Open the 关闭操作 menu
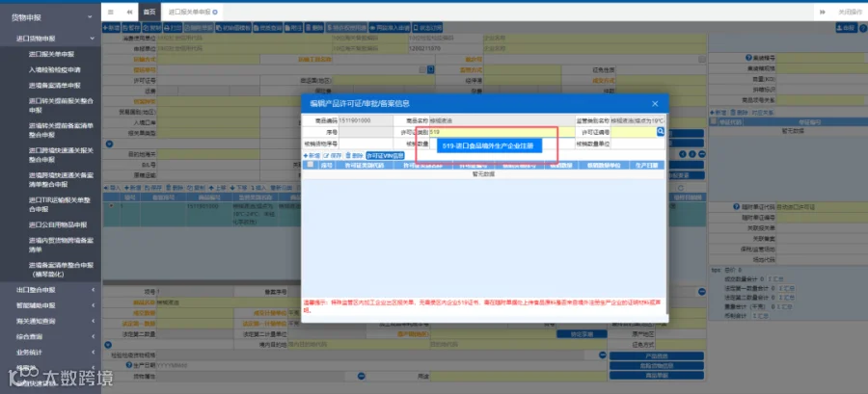This screenshot has width=868, height=394. pyautogui.click(x=853, y=12)
